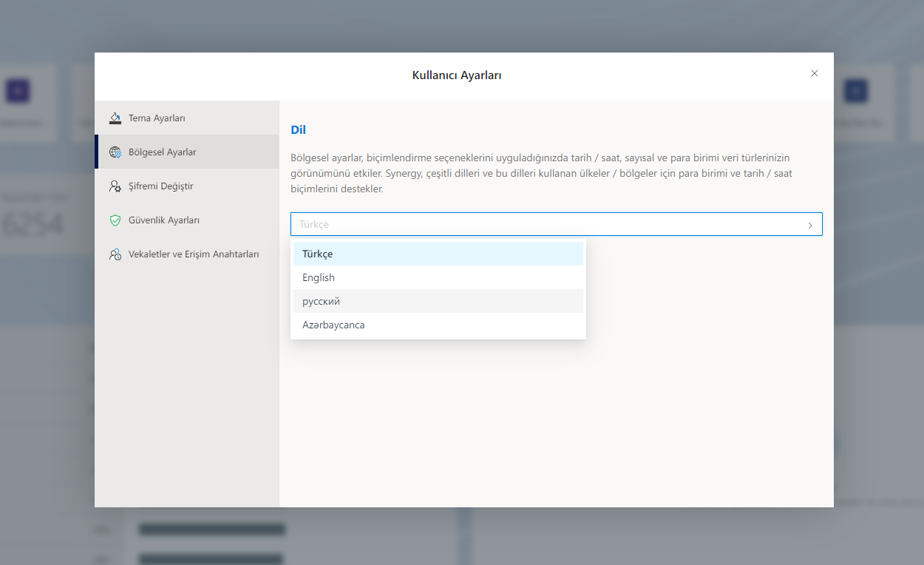Click the key icon next to Şifremi Değiştir
Screen dimensions: 924x565
116,186
